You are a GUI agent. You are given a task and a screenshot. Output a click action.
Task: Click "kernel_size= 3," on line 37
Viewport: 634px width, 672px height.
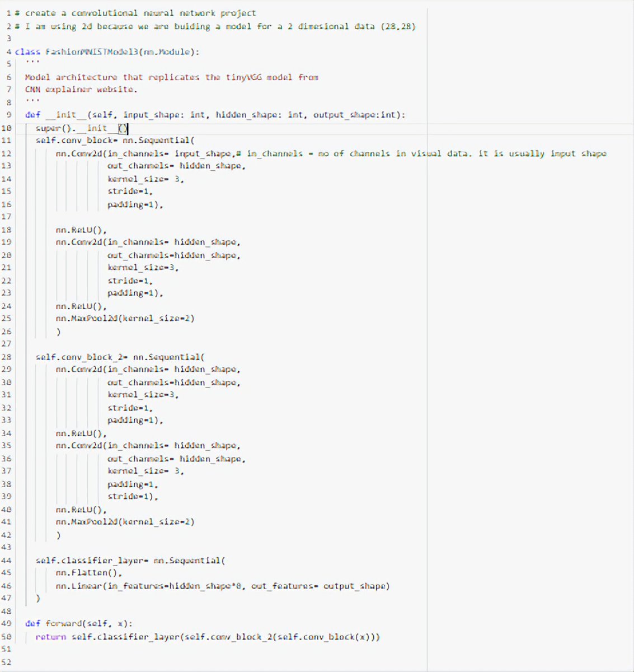coord(146,471)
